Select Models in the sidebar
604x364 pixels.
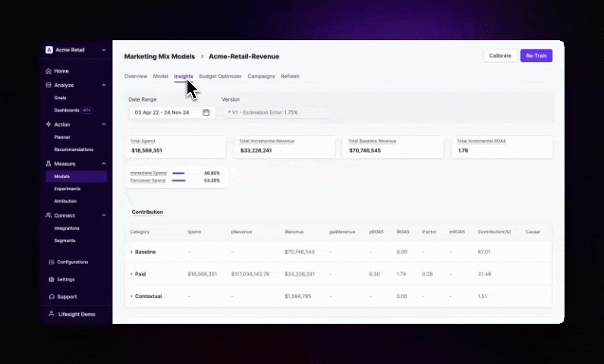click(76, 176)
